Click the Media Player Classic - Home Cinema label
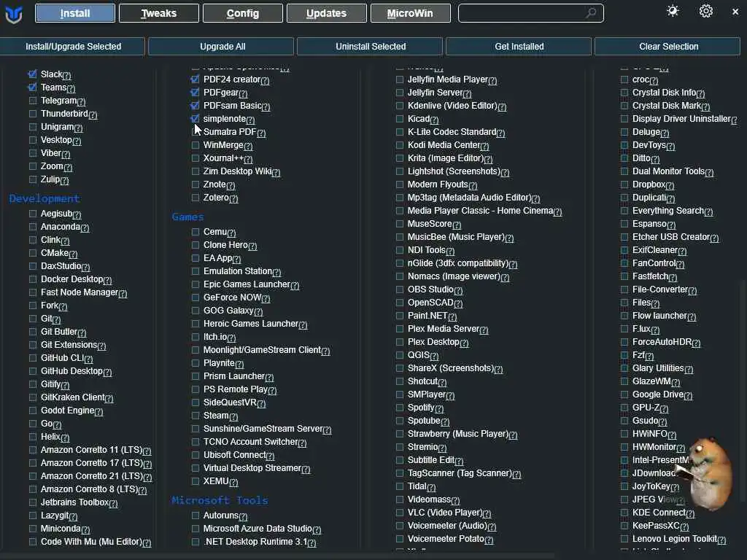Screen dimensions: 747x560 pyautogui.click(x=480, y=211)
